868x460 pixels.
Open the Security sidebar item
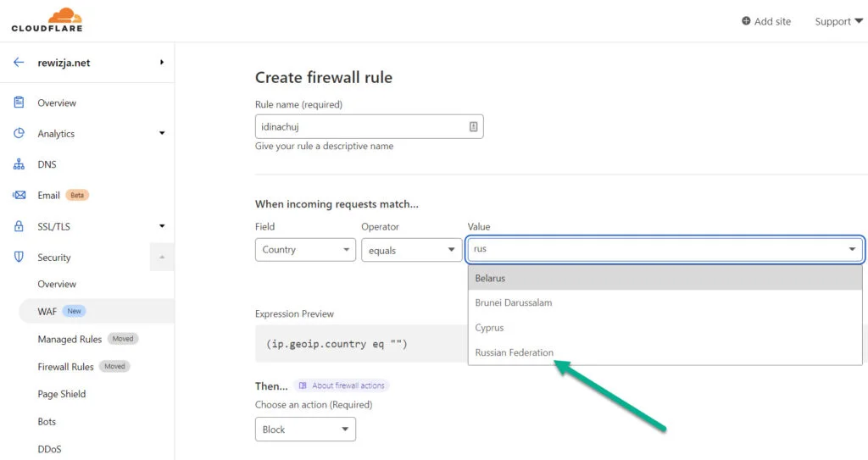coord(54,258)
